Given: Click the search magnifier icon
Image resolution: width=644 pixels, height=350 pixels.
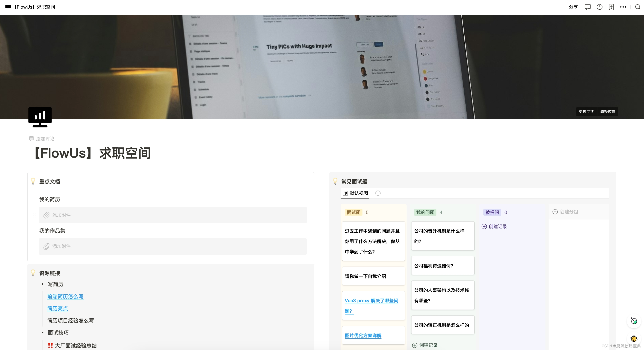Looking at the screenshot, I should (638, 7).
